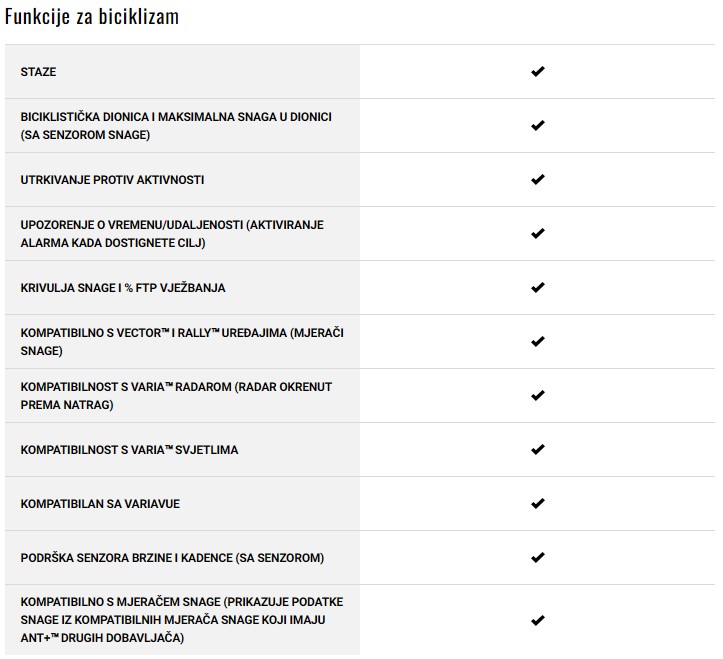Click the Kompatibilnost s Varia svjetlima label
The image size is (723, 659).
[129, 450]
